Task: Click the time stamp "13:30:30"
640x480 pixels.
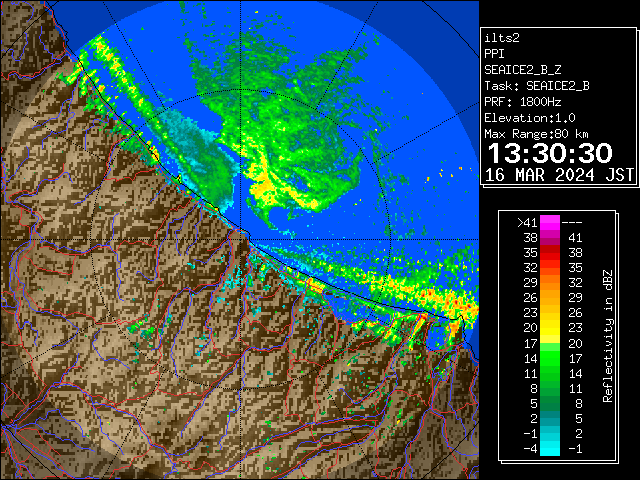Action: click(550, 153)
